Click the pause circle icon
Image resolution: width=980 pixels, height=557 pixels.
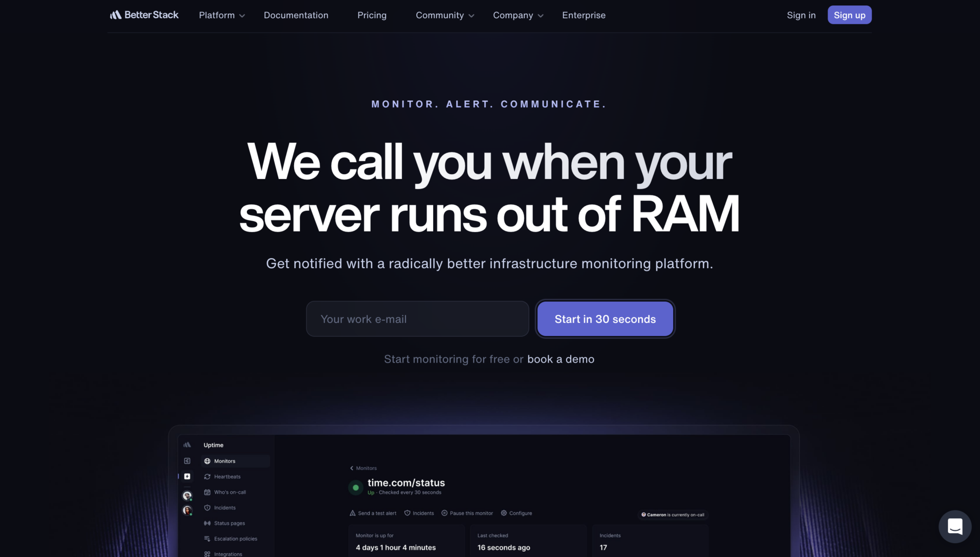point(444,513)
